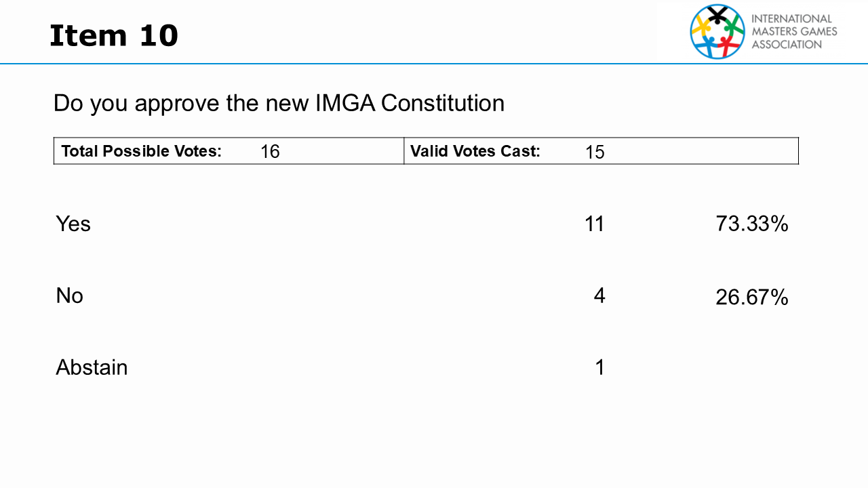This screenshot has height=488, width=868.
Task: Select the IMGA Constitution question text
Action: (279, 103)
